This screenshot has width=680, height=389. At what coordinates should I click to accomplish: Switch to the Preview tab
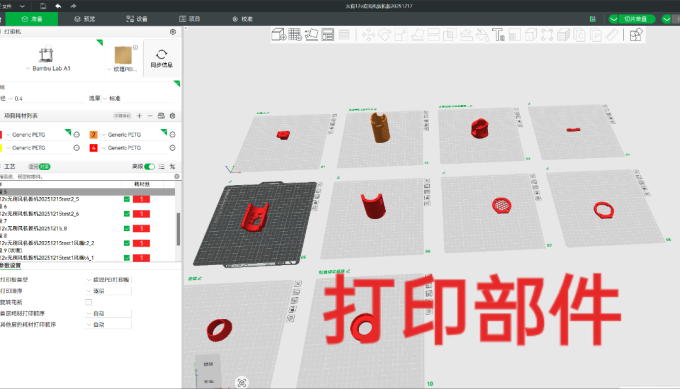pos(85,19)
